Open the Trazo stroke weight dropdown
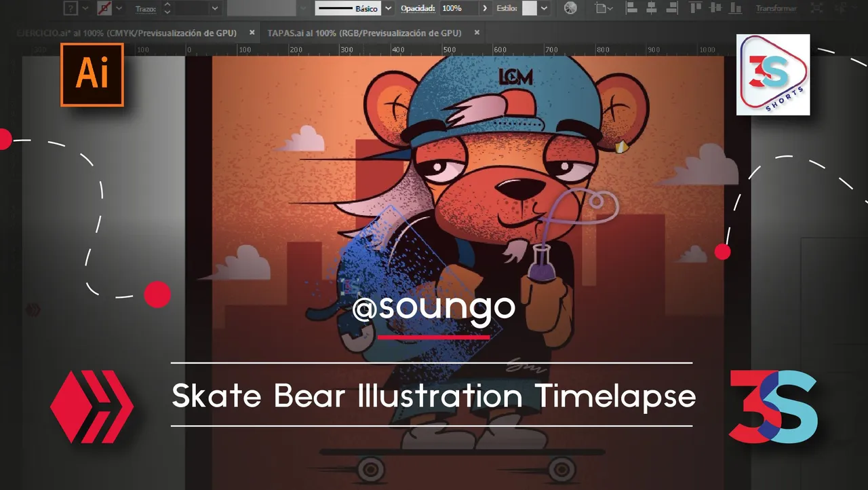Image resolution: width=868 pixels, height=490 pixels. pos(214,8)
